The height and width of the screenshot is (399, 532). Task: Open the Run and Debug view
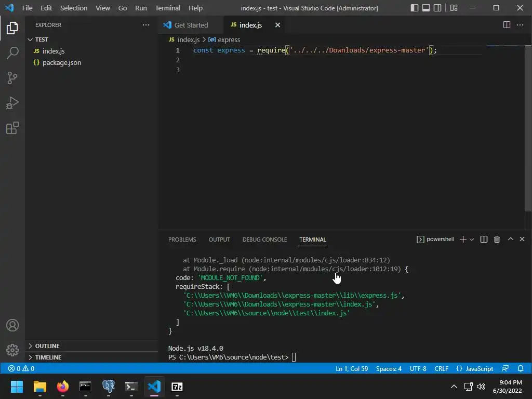[12, 103]
